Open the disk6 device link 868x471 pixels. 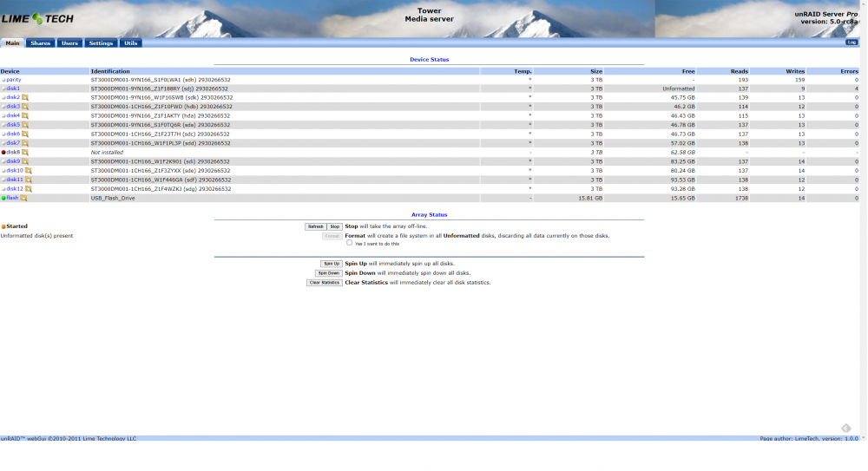tap(13, 134)
